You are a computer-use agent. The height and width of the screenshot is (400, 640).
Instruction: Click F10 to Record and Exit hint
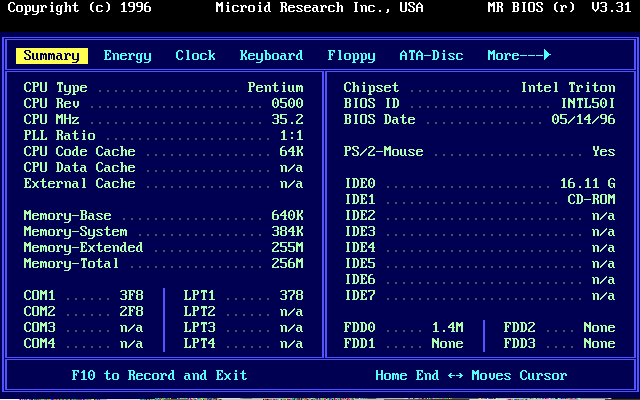[160, 375]
